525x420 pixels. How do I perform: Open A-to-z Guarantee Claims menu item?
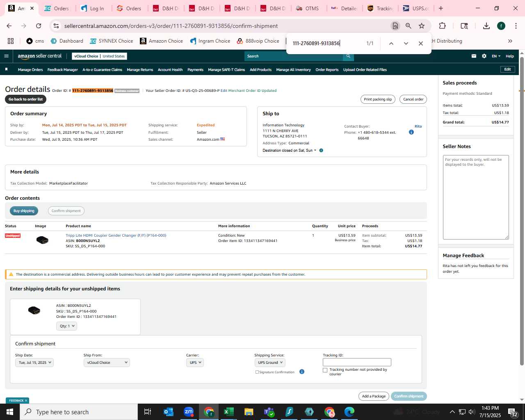click(x=103, y=70)
